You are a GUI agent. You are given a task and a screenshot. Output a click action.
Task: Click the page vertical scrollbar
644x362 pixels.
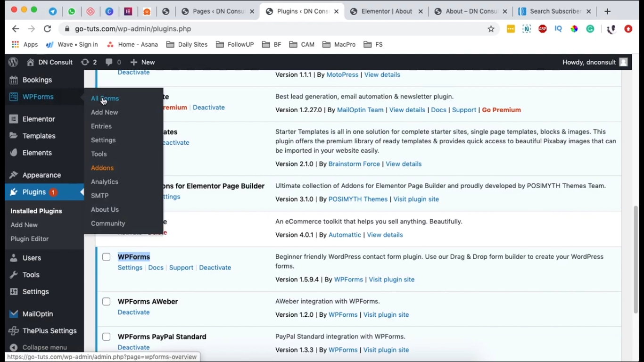pos(636,259)
